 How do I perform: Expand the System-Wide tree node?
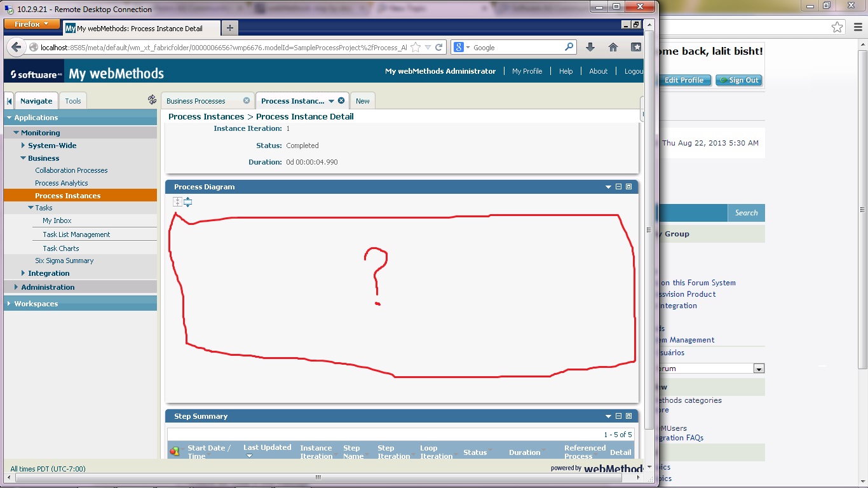(24, 146)
